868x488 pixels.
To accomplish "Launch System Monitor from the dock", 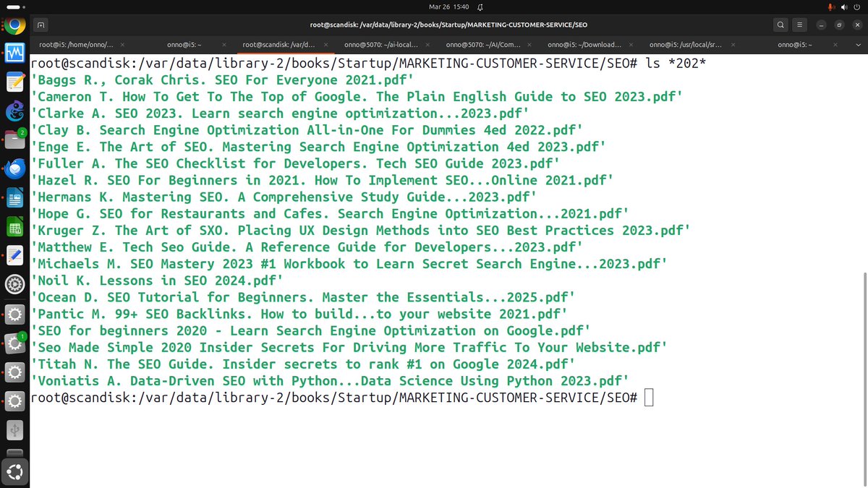I will 14,53.
